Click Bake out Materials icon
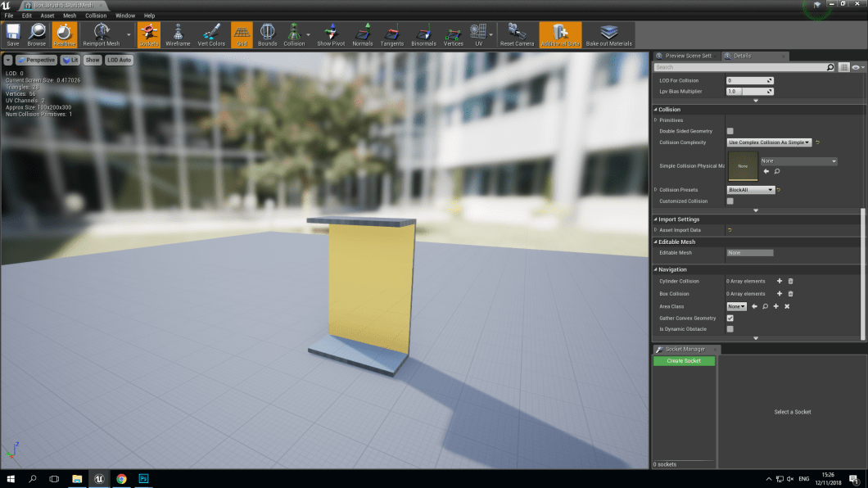The width and height of the screenshot is (868, 488). pos(608,34)
